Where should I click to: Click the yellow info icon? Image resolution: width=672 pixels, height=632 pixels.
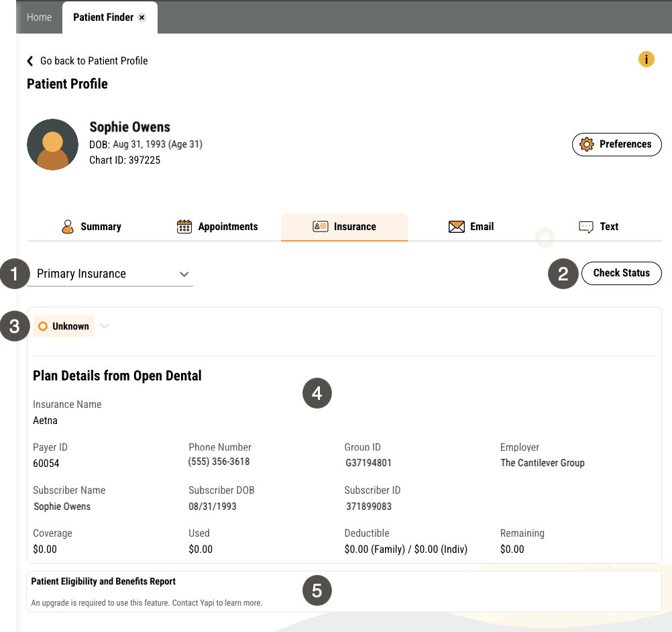click(646, 59)
